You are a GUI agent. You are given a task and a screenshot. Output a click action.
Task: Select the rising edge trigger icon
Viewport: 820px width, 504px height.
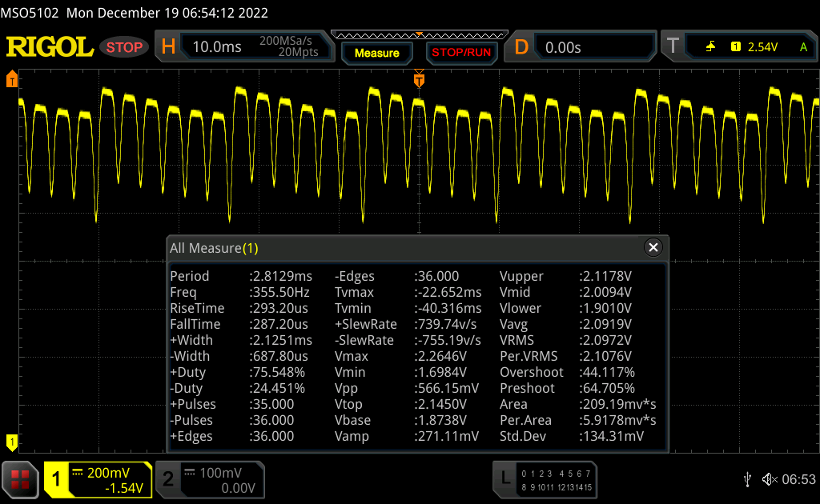coord(710,47)
